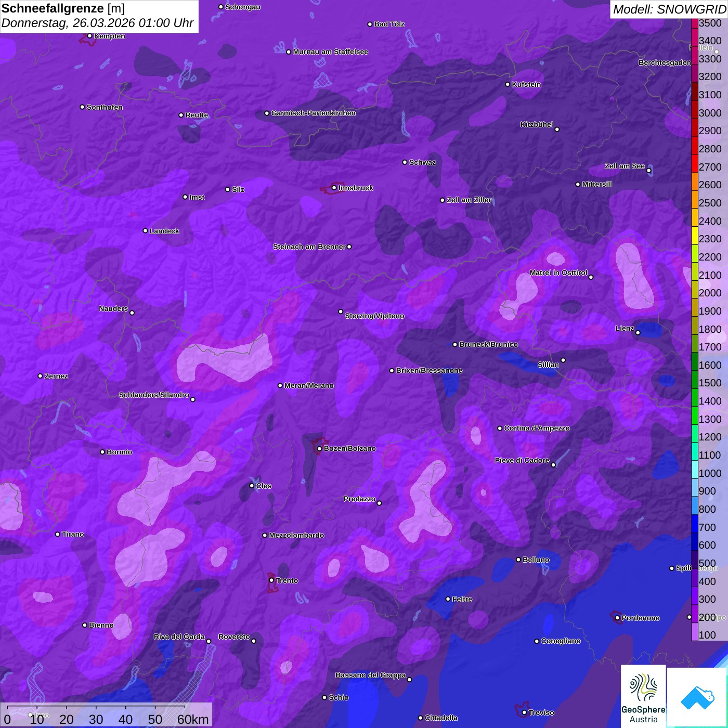Click the 60km scale bar label
This screenshot has width=728, height=728.
193,720
